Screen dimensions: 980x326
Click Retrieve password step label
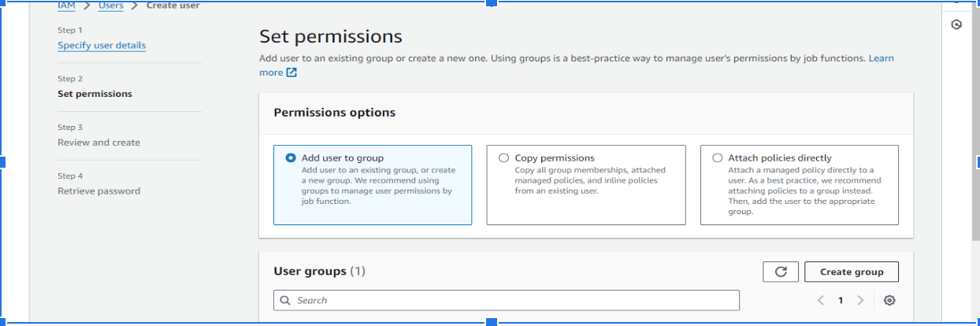click(98, 191)
